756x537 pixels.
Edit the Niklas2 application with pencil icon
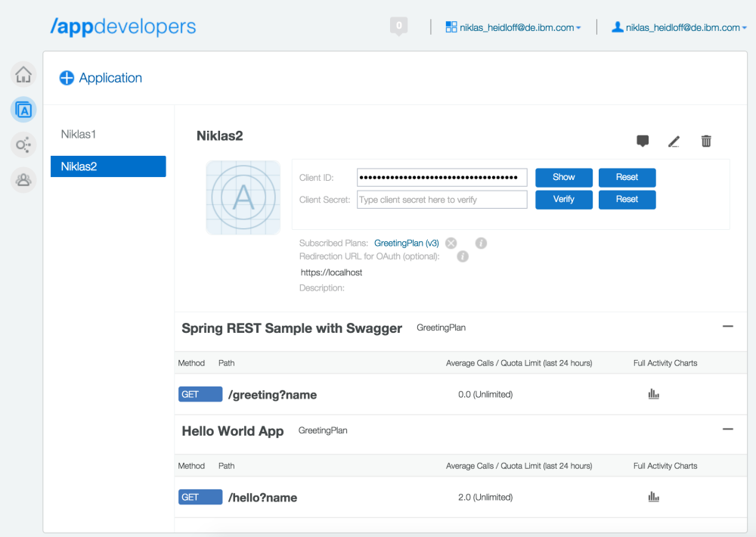(x=674, y=141)
